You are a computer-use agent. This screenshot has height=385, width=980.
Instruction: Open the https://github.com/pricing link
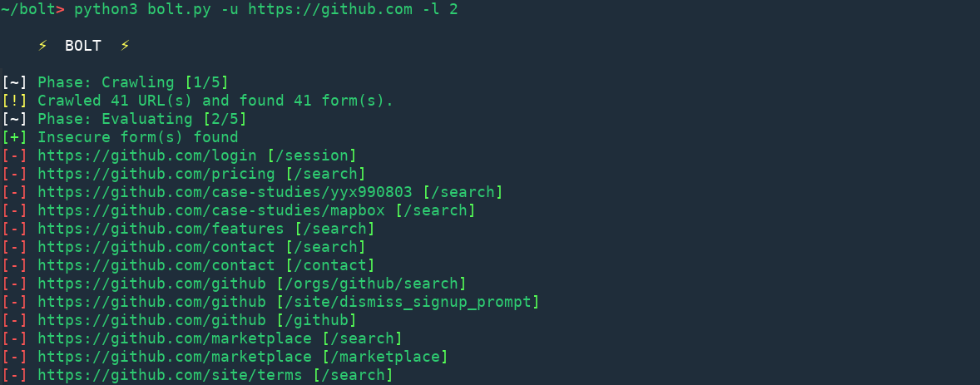156,174
